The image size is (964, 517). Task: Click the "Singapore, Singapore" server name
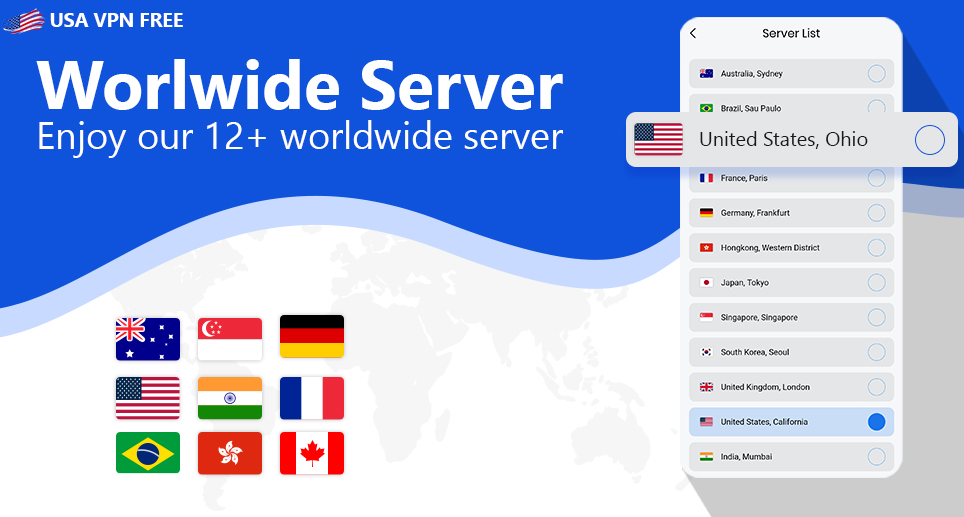tap(759, 317)
